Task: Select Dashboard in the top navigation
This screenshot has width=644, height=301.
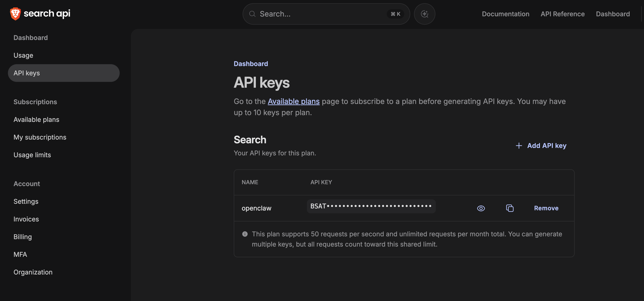Action: click(613, 14)
